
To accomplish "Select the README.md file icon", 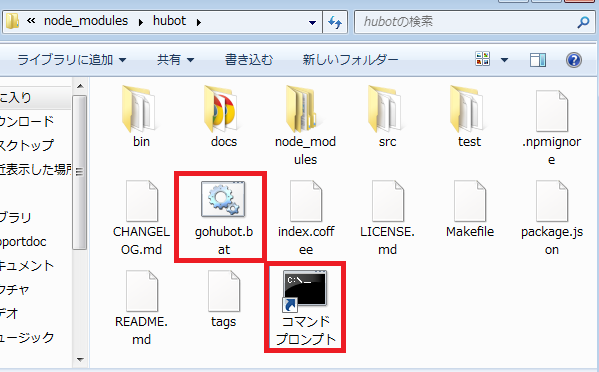I will click(142, 291).
